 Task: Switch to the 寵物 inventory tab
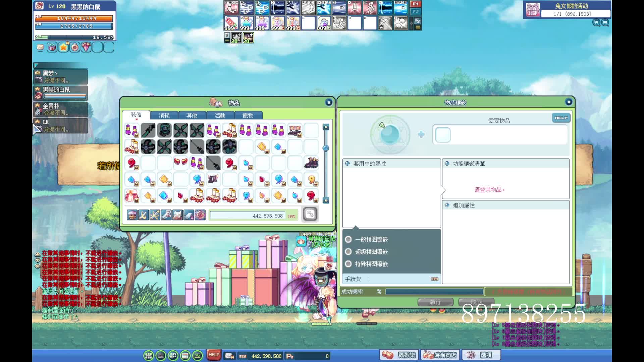coord(248,116)
